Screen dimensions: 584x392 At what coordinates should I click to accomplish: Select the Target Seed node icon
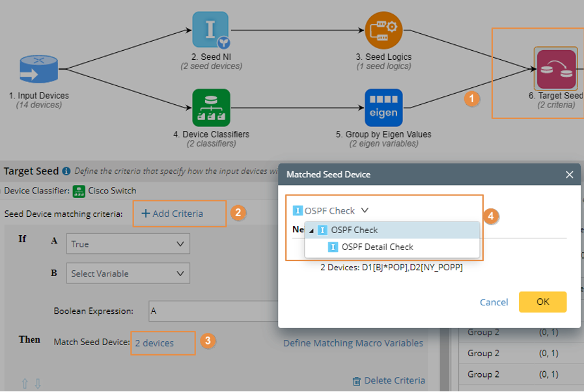tap(555, 69)
